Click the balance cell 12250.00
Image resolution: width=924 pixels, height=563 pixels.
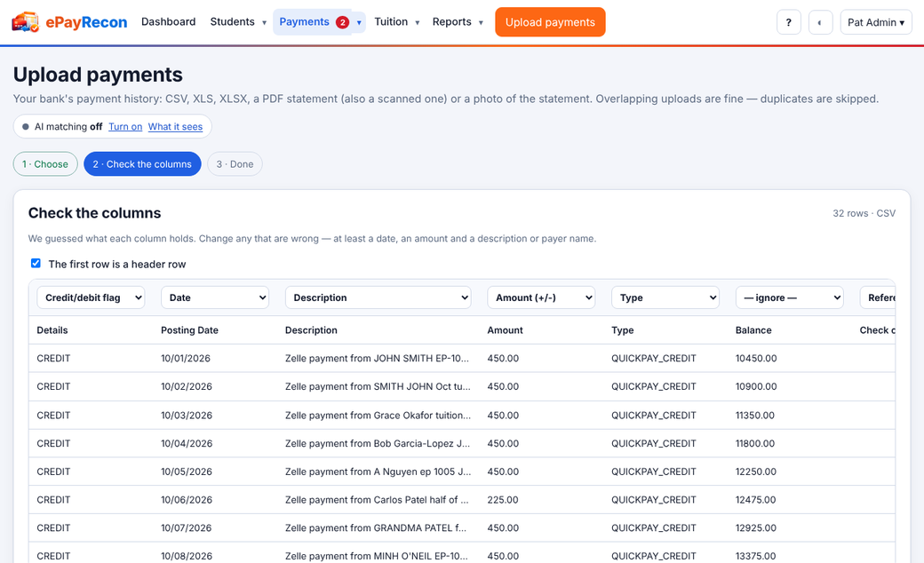click(756, 472)
